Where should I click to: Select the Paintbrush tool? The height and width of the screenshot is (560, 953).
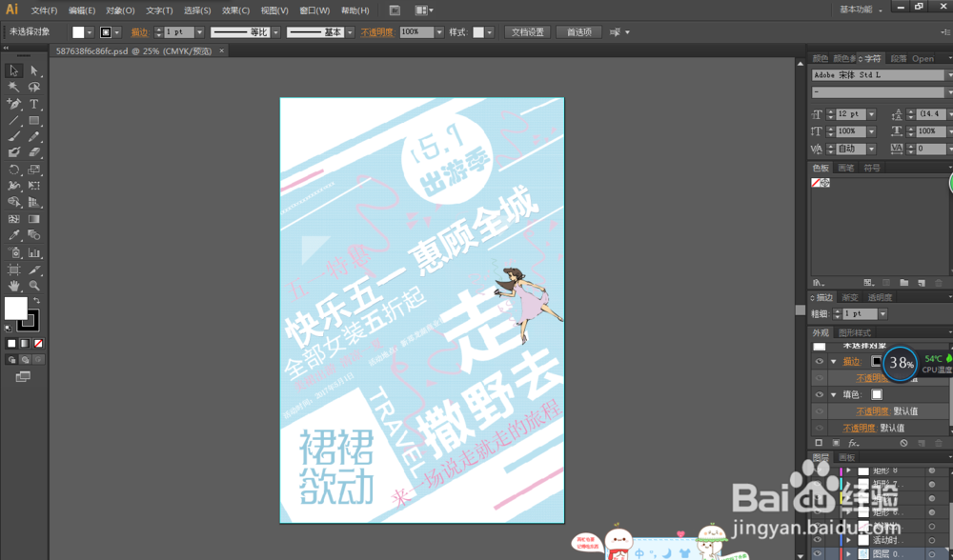coord(14,136)
